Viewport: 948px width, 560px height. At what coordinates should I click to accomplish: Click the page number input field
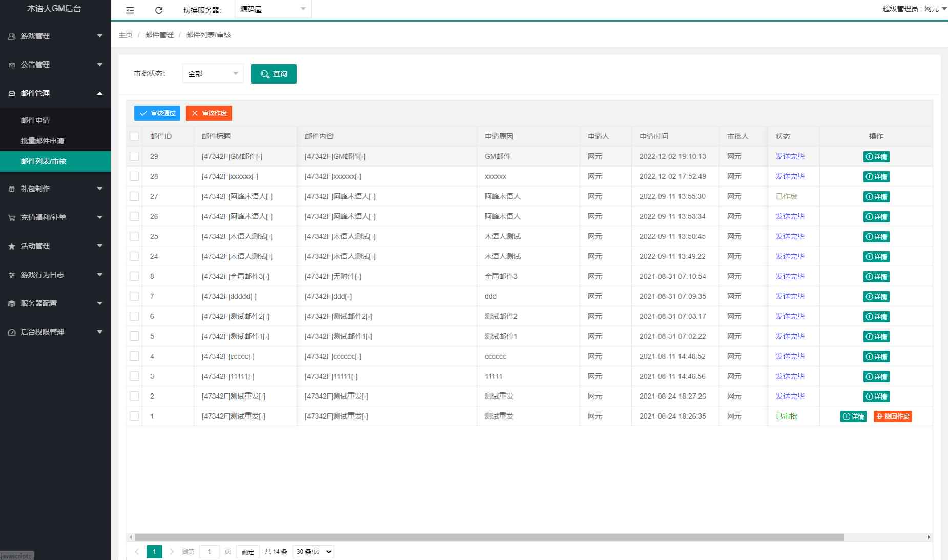(210, 552)
